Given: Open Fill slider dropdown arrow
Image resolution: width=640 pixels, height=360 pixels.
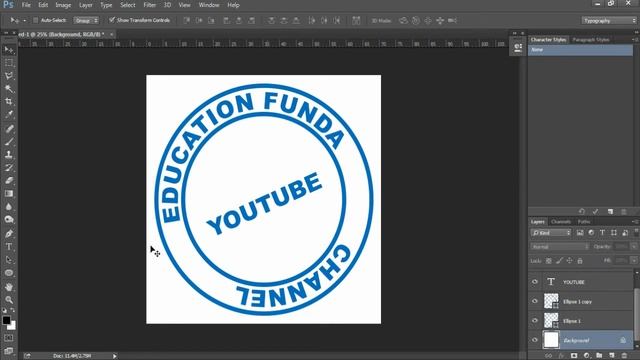Looking at the screenshot, I should click(633, 260).
